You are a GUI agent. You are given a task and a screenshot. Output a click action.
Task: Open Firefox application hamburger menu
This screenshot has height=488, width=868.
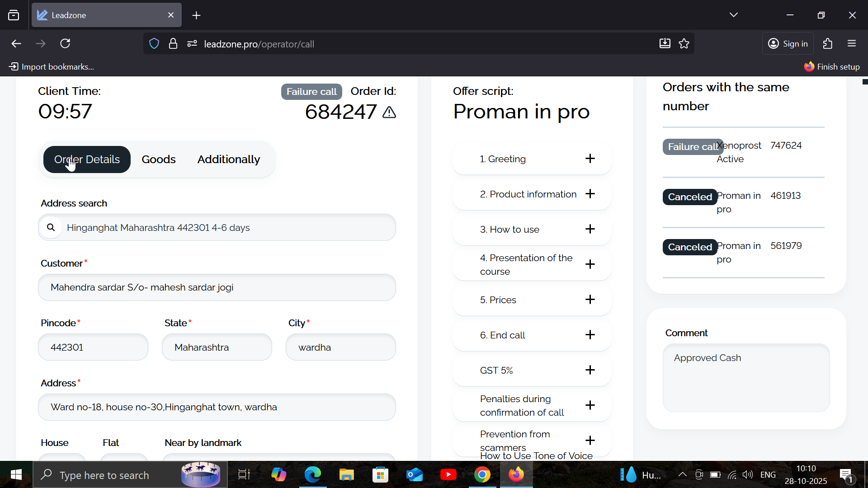click(x=852, y=44)
